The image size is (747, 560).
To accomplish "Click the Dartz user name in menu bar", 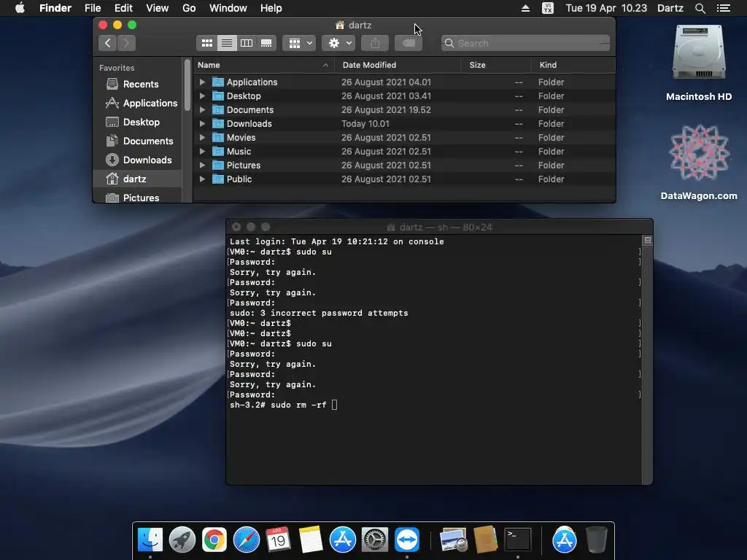I will (670, 8).
